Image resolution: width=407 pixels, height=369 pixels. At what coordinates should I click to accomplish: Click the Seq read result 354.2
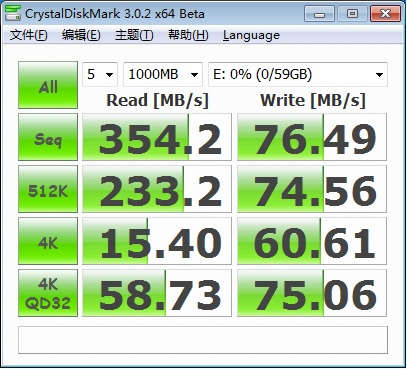tap(157, 137)
